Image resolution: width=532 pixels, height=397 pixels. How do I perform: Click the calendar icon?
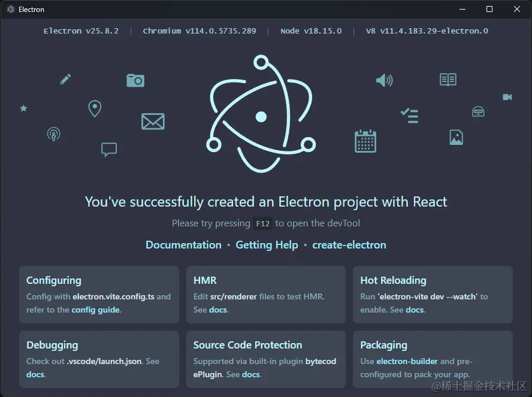pyautogui.click(x=365, y=141)
